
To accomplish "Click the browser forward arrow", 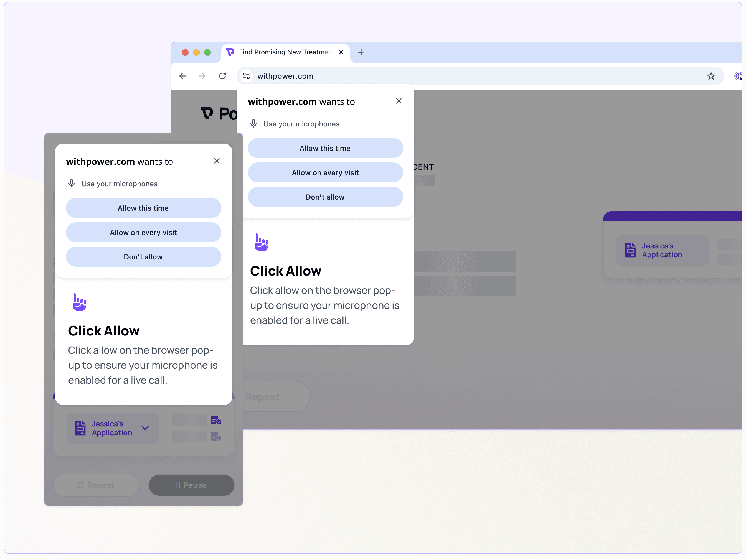I will pyautogui.click(x=202, y=76).
